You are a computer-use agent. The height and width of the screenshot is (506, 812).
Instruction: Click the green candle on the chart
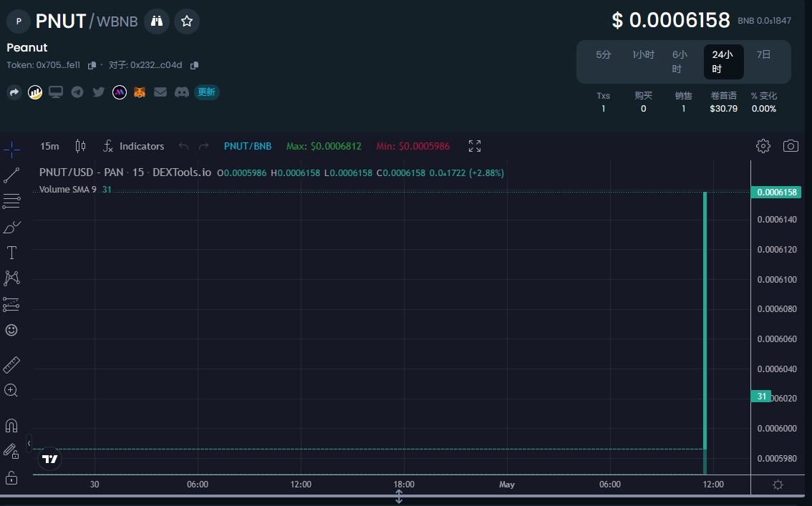point(705,321)
